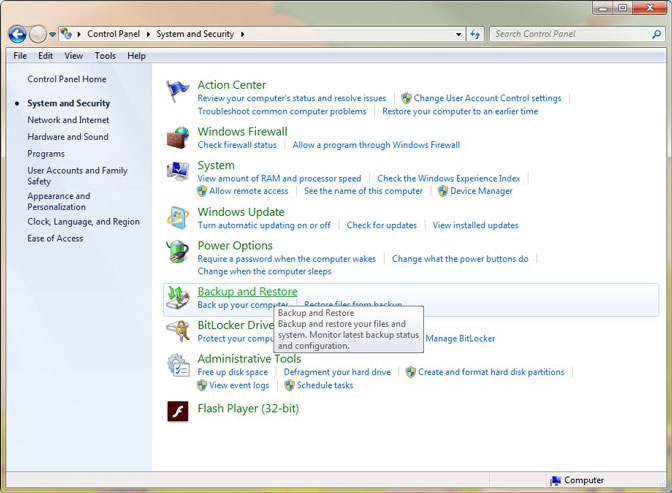
Task: Open the View menu
Action: [x=74, y=56]
